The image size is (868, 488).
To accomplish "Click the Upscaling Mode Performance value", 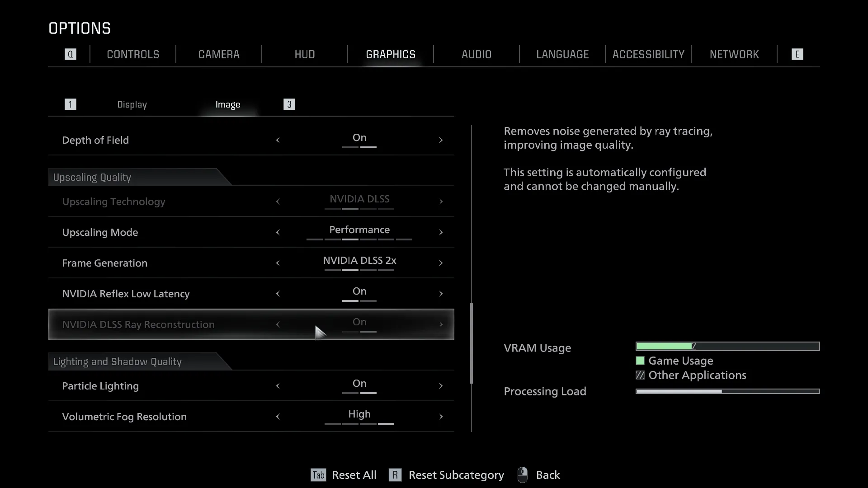I will [359, 230].
